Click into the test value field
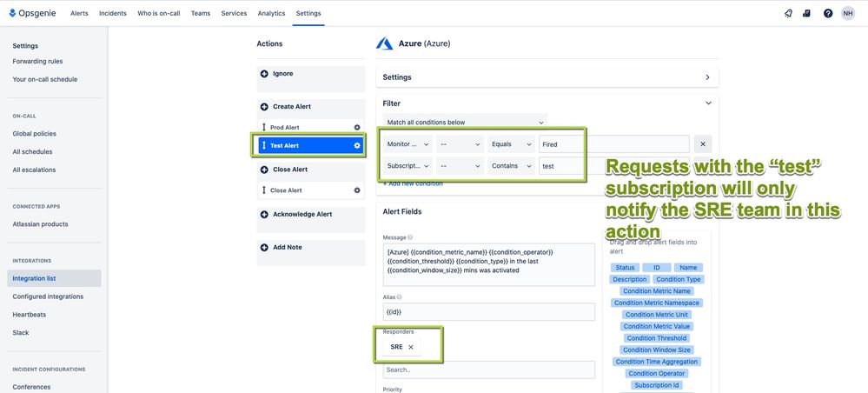The image size is (868, 393). 614,166
